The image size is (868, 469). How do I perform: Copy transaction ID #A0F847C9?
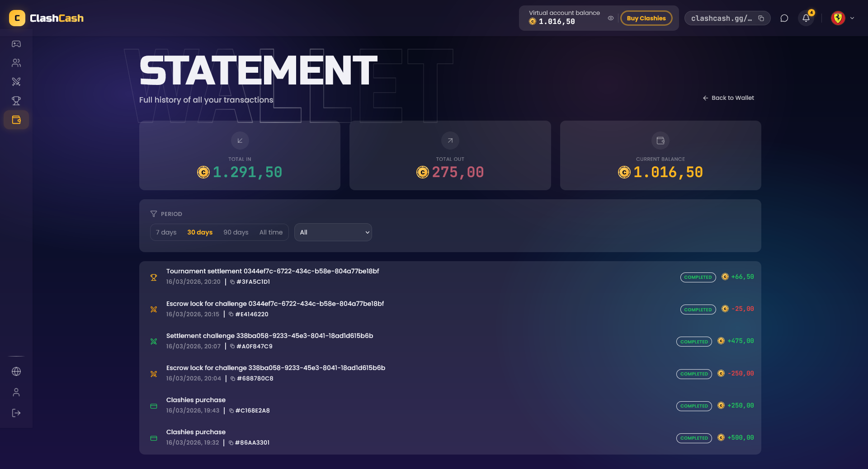click(232, 347)
